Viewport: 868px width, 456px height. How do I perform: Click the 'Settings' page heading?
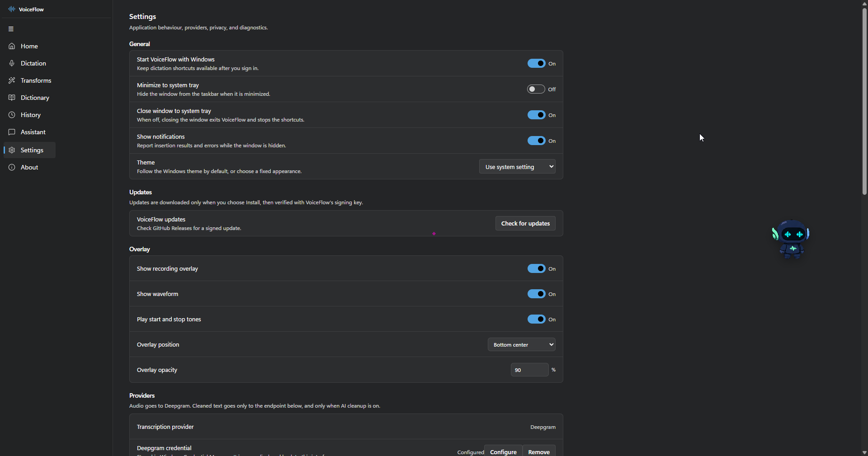click(x=142, y=17)
